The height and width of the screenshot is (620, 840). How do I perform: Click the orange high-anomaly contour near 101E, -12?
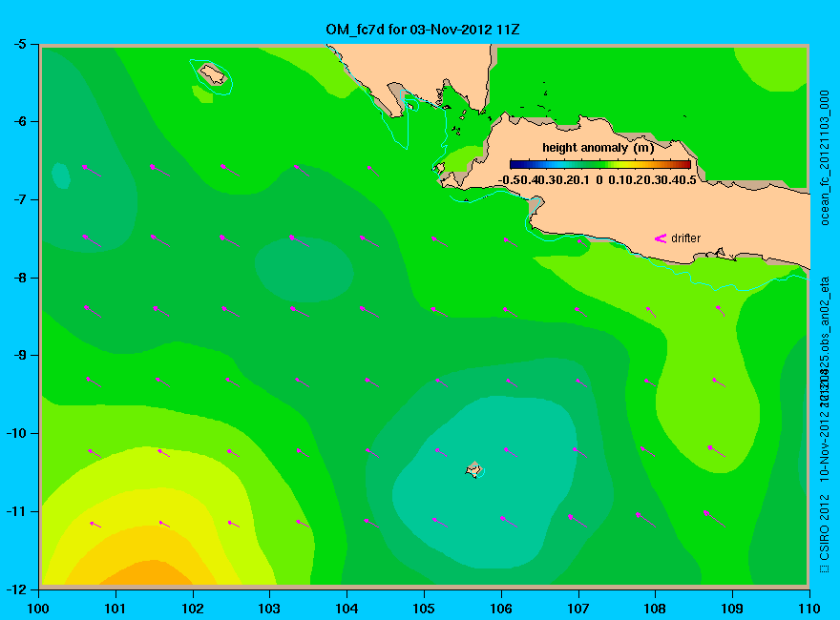click(x=146, y=574)
